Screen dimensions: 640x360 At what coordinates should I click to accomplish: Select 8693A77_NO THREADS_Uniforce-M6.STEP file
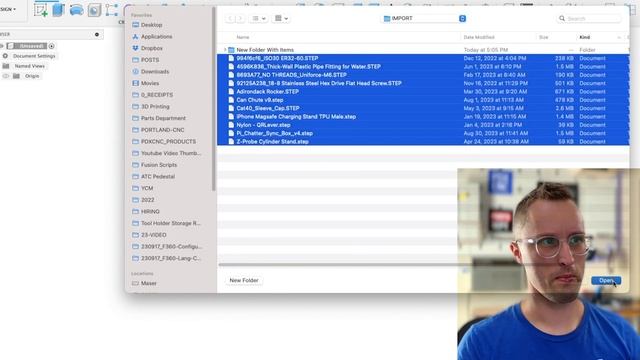pyautogui.click(x=423, y=75)
